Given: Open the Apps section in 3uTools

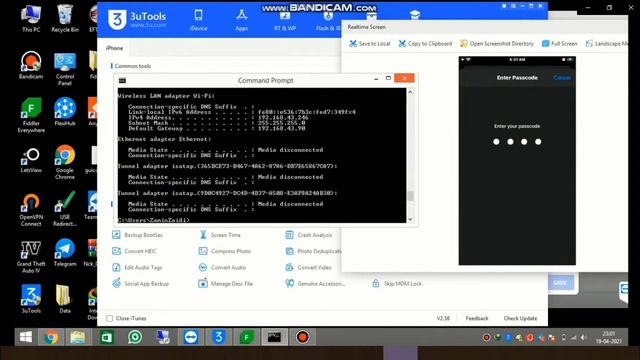Looking at the screenshot, I should [241, 20].
